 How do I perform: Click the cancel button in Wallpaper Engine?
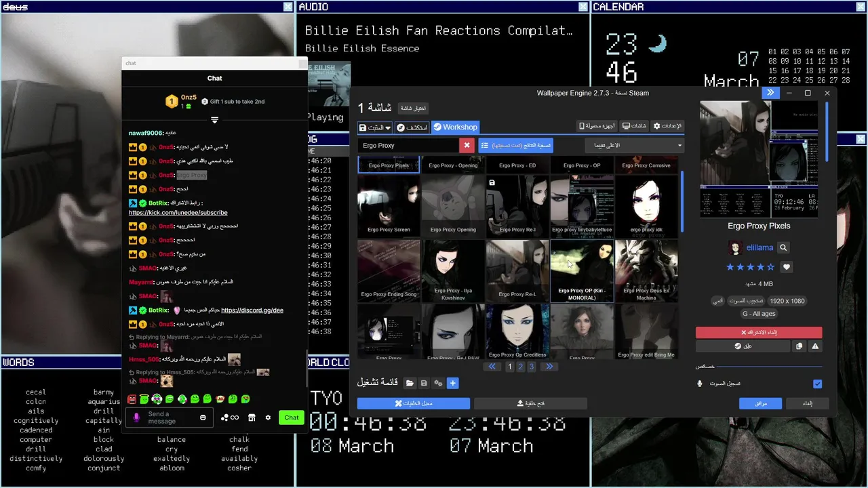(x=808, y=403)
